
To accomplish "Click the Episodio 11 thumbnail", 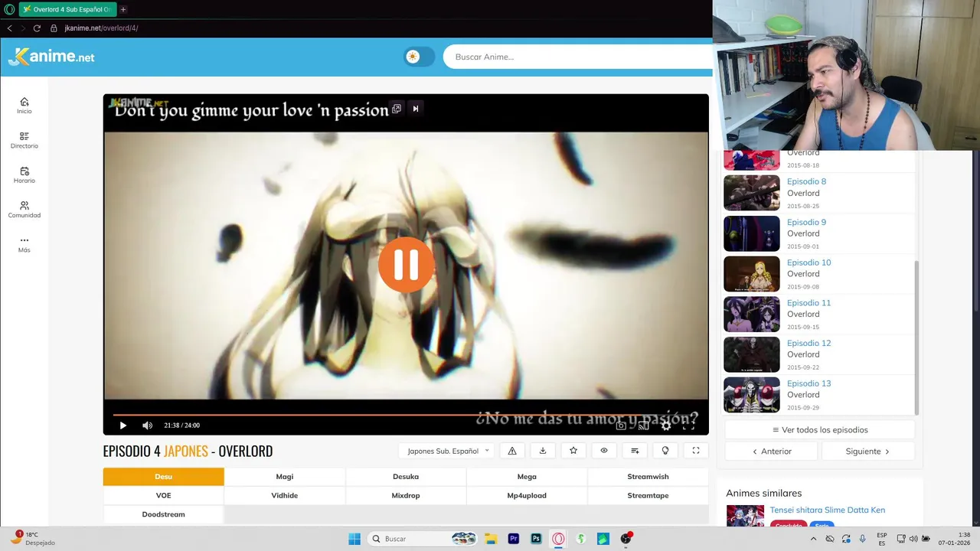I will click(752, 314).
